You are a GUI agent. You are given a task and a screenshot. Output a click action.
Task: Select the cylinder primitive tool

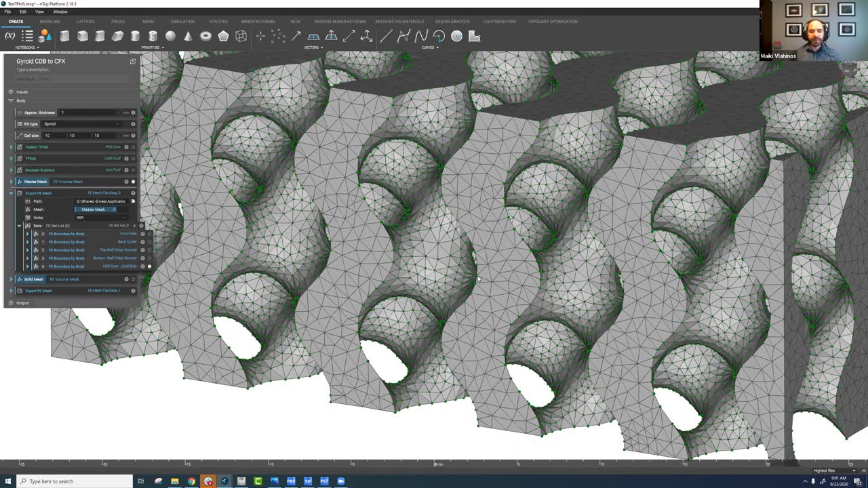(135, 36)
